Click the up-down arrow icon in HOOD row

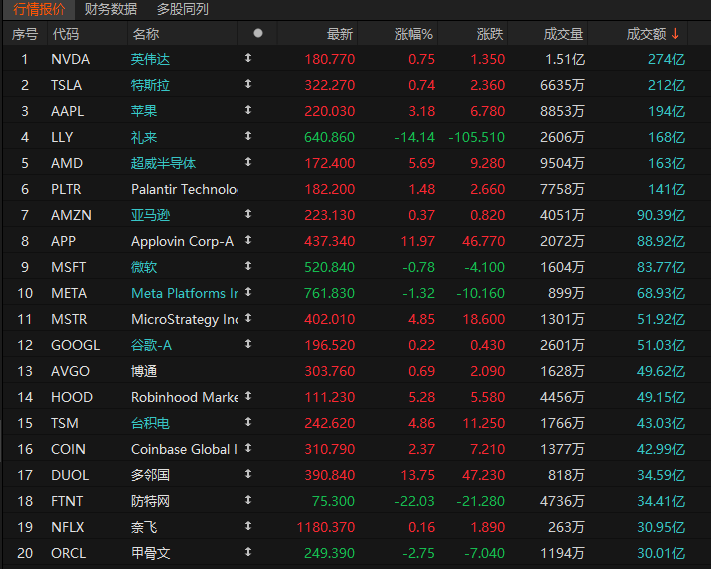click(x=248, y=396)
